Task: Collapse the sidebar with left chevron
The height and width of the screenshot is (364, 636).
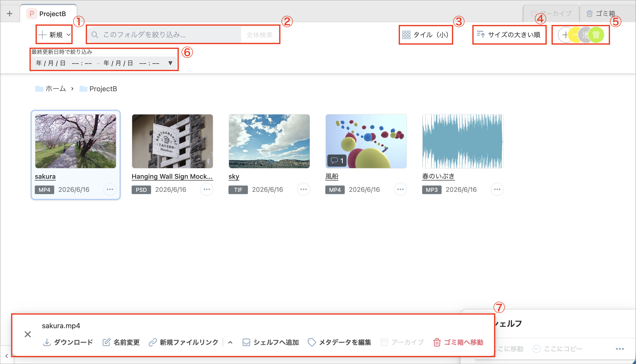Action: (x=7, y=356)
